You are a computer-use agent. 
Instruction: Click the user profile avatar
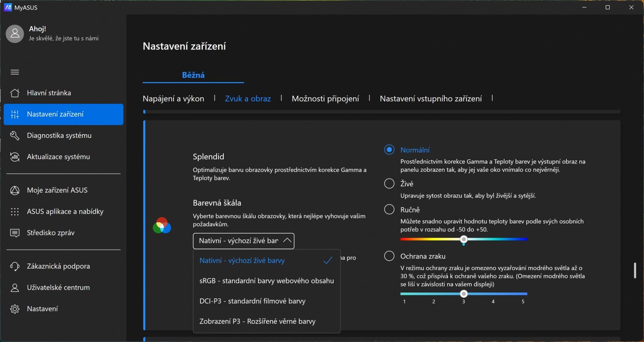pyautogui.click(x=15, y=34)
